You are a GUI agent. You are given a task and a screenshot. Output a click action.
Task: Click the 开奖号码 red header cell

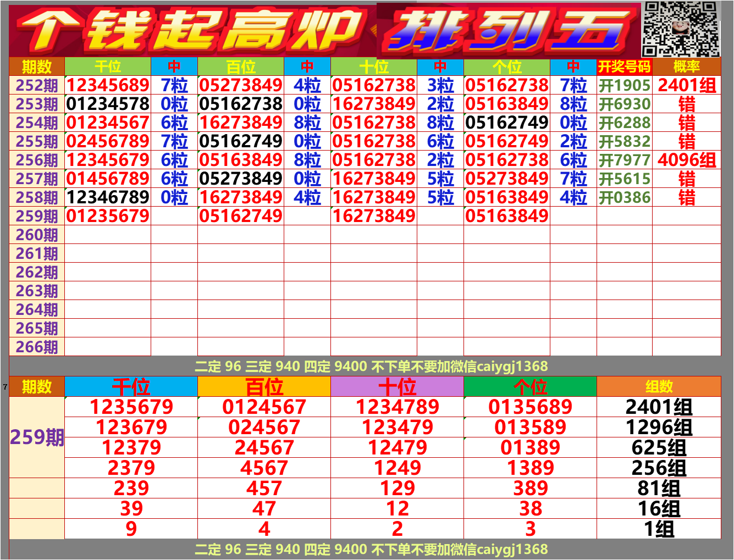tap(624, 69)
